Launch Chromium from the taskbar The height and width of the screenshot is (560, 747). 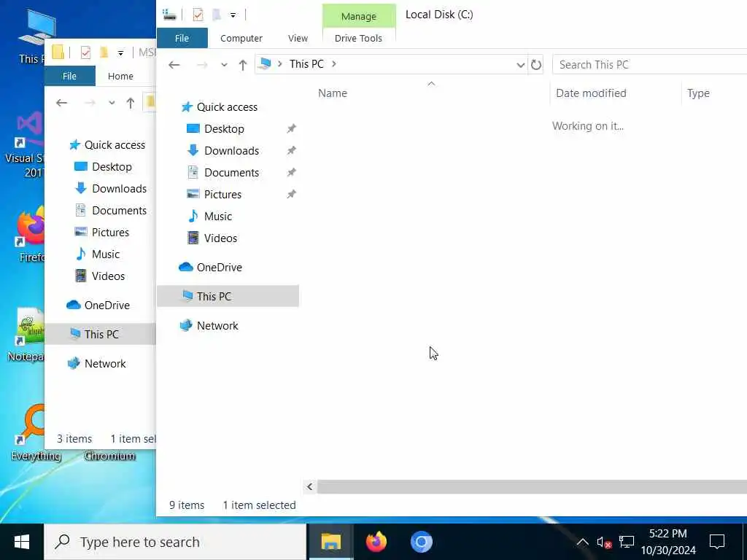tap(422, 542)
